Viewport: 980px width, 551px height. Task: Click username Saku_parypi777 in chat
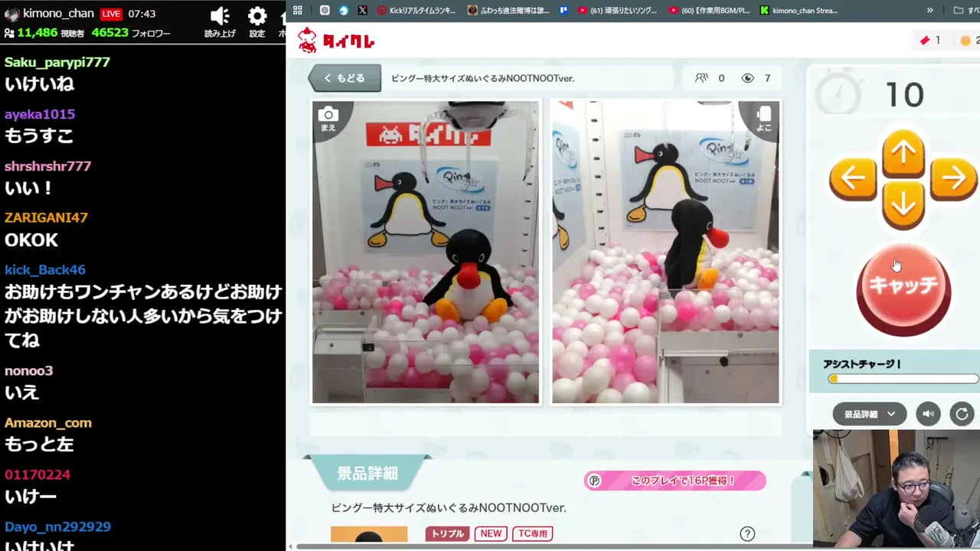pos(57,62)
